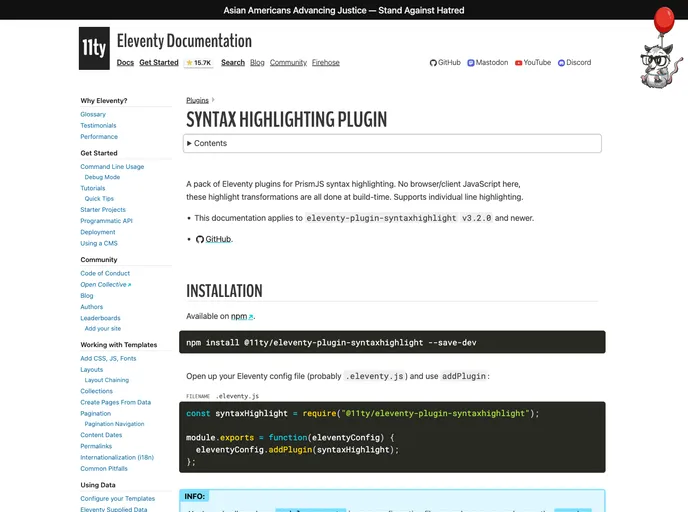This screenshot has height=512, width=688.
Task: Open Pagination Navigation sidebar link
Action: [115, 424]
